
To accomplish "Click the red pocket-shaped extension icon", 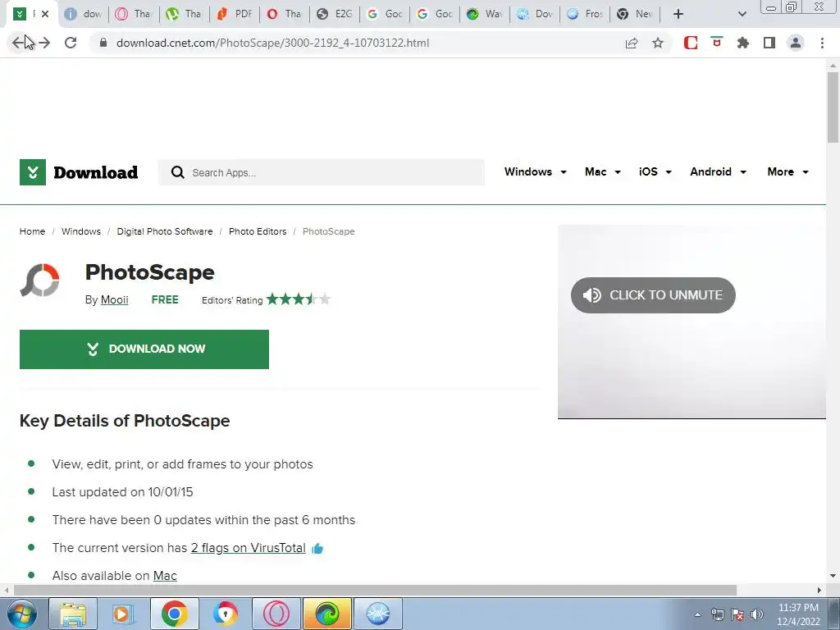I will click(x=717, y=42).
